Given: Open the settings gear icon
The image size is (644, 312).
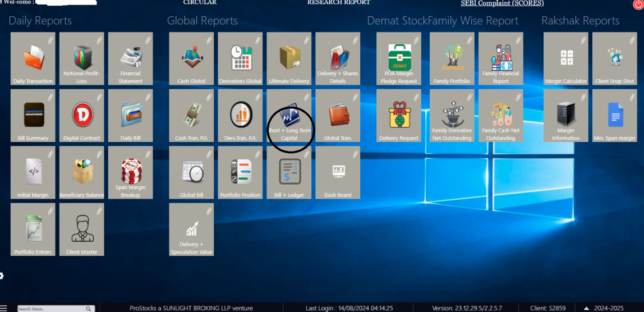Looking at the screenshot, I should (2, 276).
